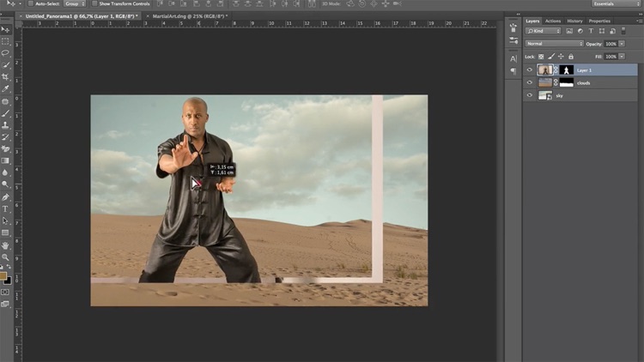
Task: Select the Hand tool
Action: click(5, 244)
